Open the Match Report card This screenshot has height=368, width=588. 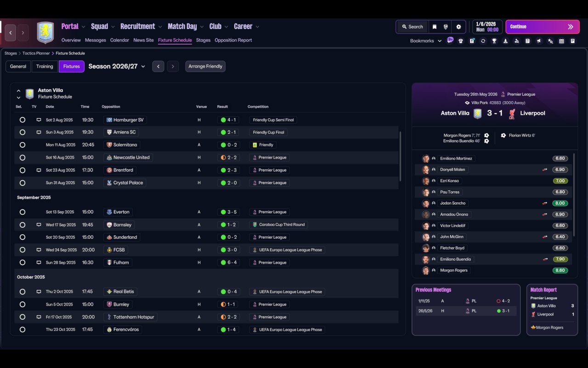click(552, 310)
